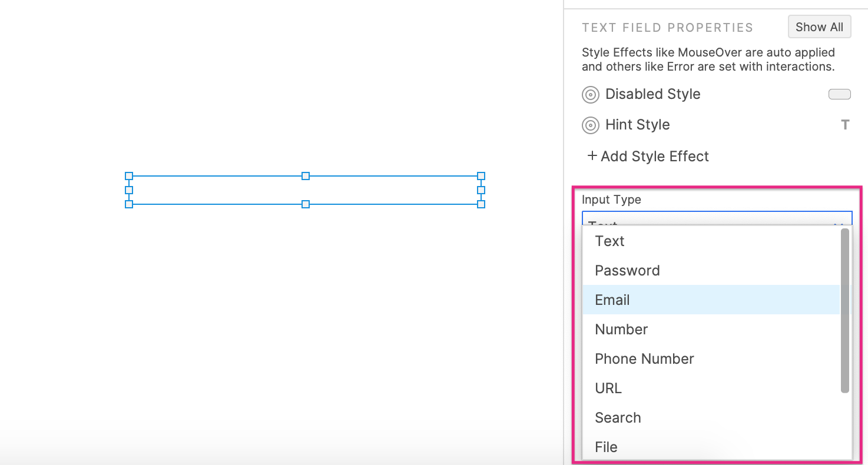The height and width of the screenshot is (465, 868).
Task: Click the Hint Style text style icon
Action: pyautogui.click(x=845, y=125)
